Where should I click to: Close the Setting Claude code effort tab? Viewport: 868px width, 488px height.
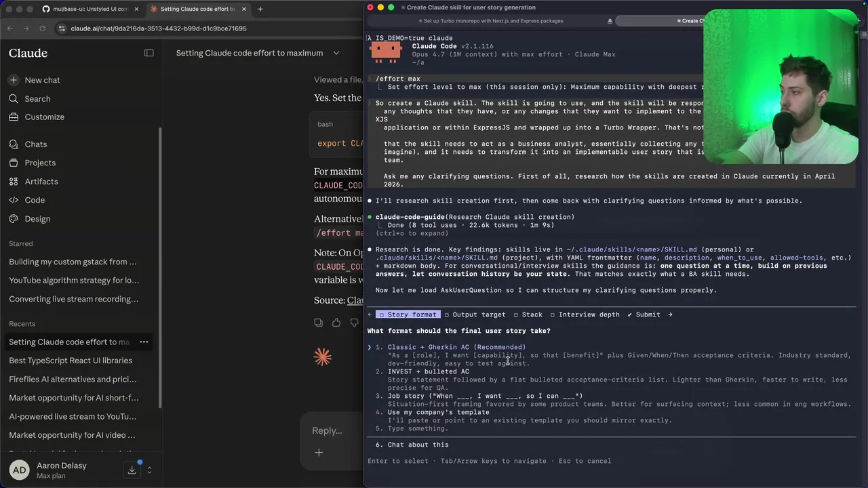(x=245, y=9)
